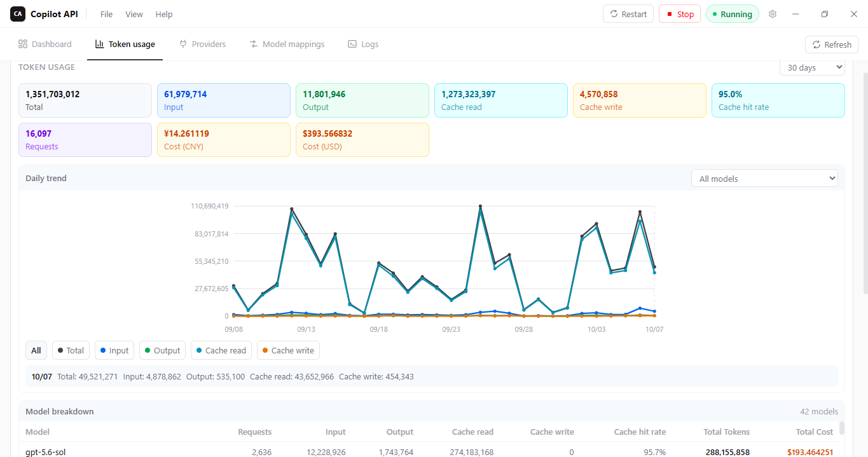Open the settings gear icon
Viewport: 868px width, 457px height.
(x=773, y=14)
